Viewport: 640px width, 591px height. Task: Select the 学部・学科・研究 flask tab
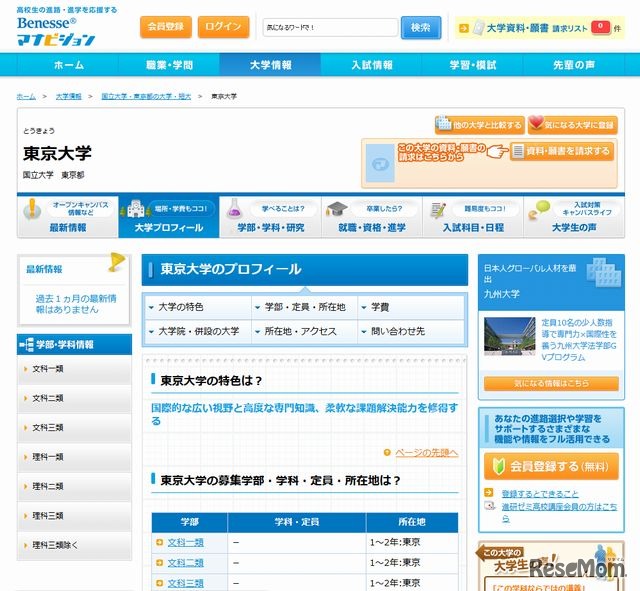(x=270, y=217)
